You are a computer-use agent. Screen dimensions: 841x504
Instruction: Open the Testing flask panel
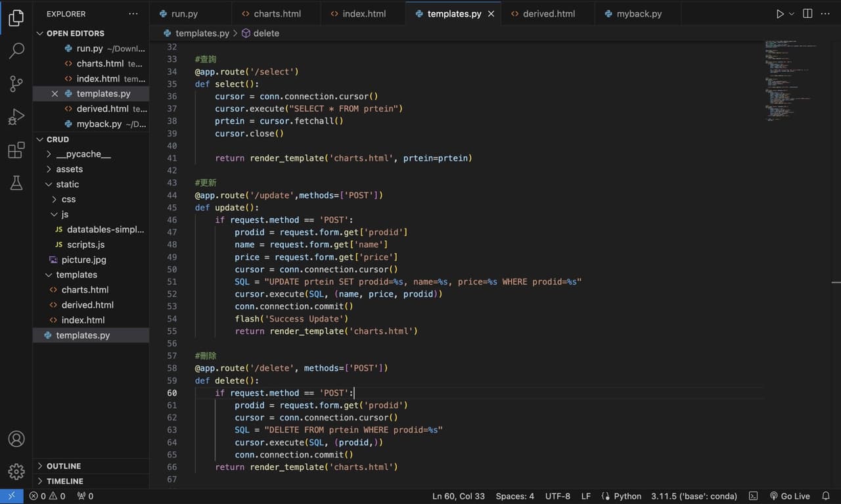click(x=16, y=183)
